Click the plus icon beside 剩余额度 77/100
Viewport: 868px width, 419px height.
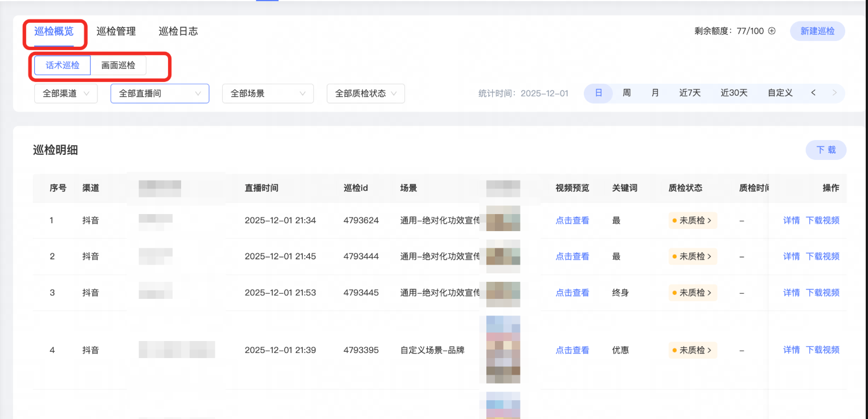(772, 31)
